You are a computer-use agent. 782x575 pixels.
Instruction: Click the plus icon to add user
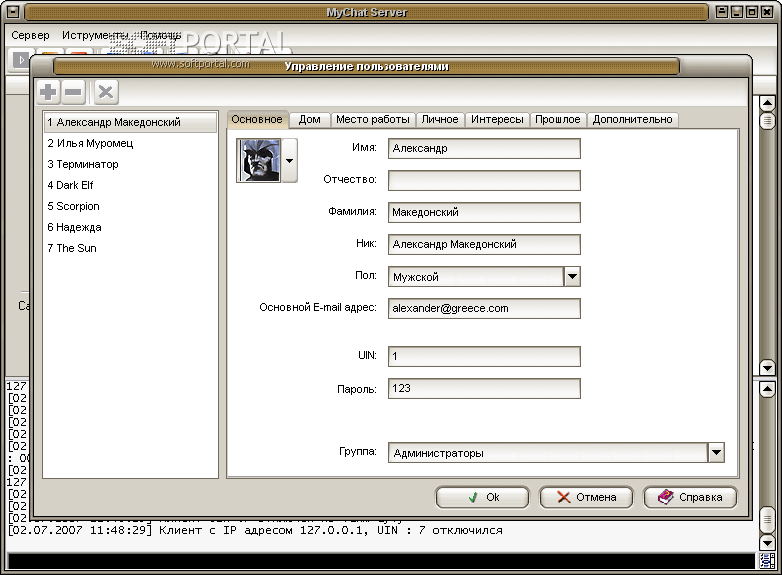pyautogui.click(x=48, y=92)
